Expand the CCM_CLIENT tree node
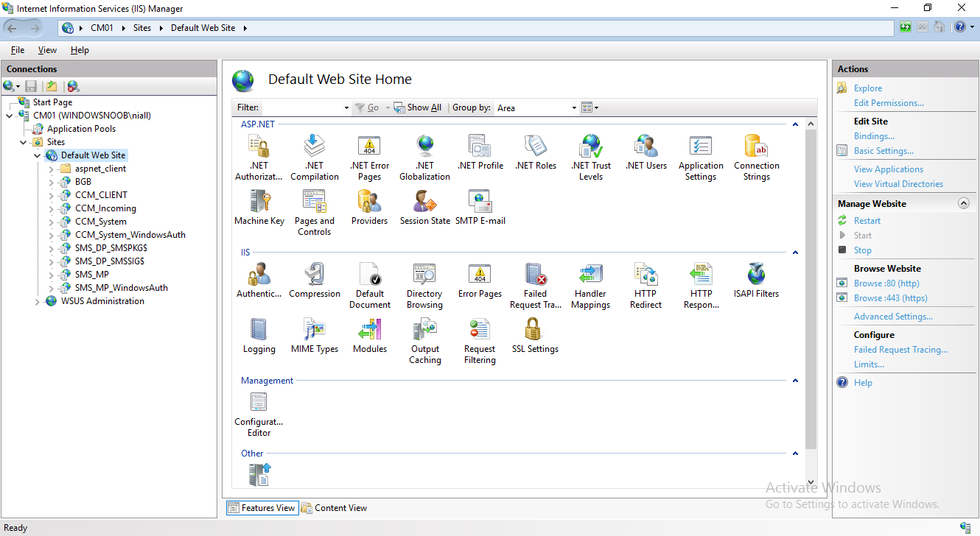 coord(52,195)
